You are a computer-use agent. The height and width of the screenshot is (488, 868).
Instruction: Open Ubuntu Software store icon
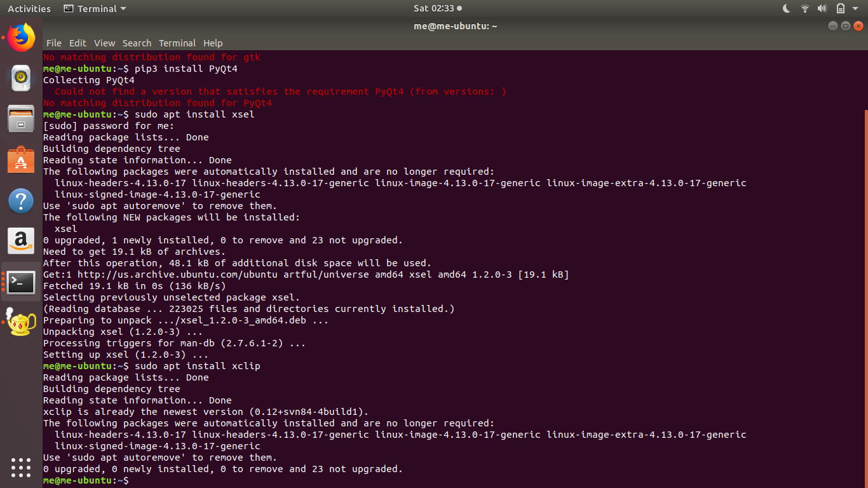[x=21, y=159]
